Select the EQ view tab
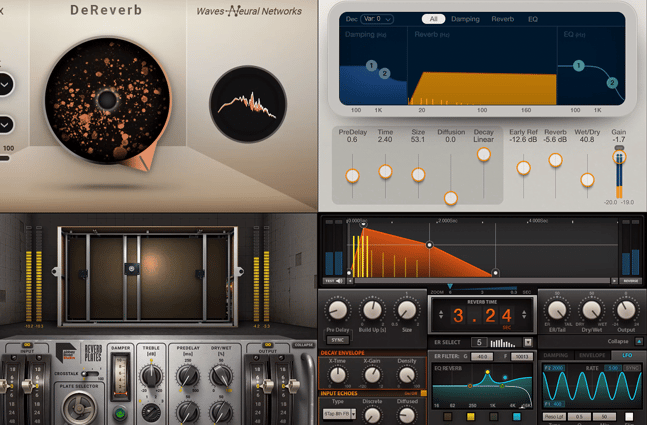Screen dimensions: 647x425 pos(533,19)
